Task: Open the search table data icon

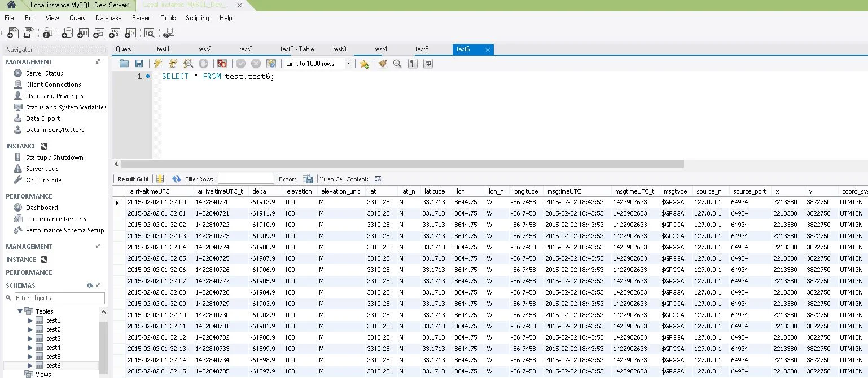Action: (149, 33)
